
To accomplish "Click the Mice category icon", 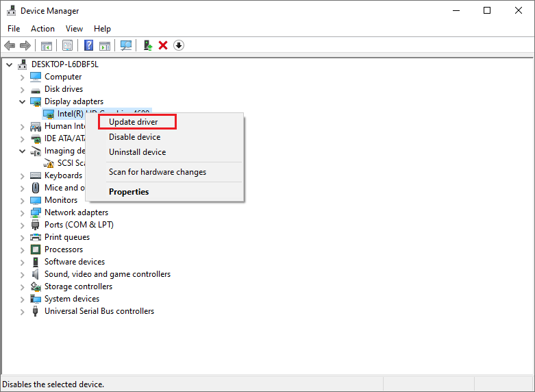I will click(36, 188).
